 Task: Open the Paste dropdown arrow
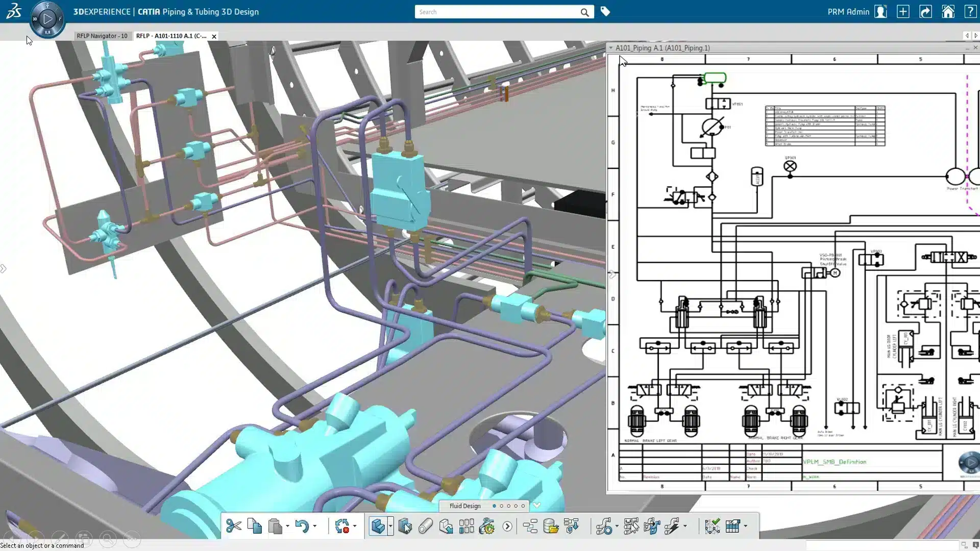(287, 526)
